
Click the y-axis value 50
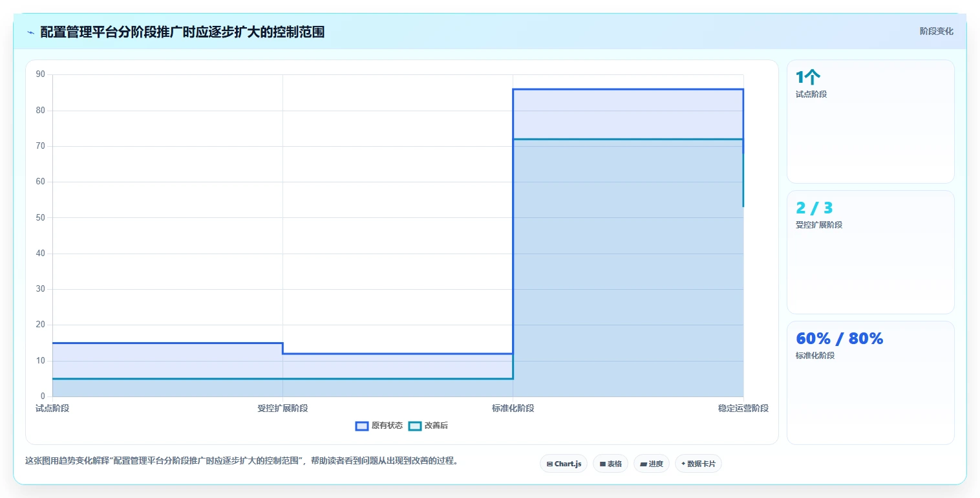point(41,217)
